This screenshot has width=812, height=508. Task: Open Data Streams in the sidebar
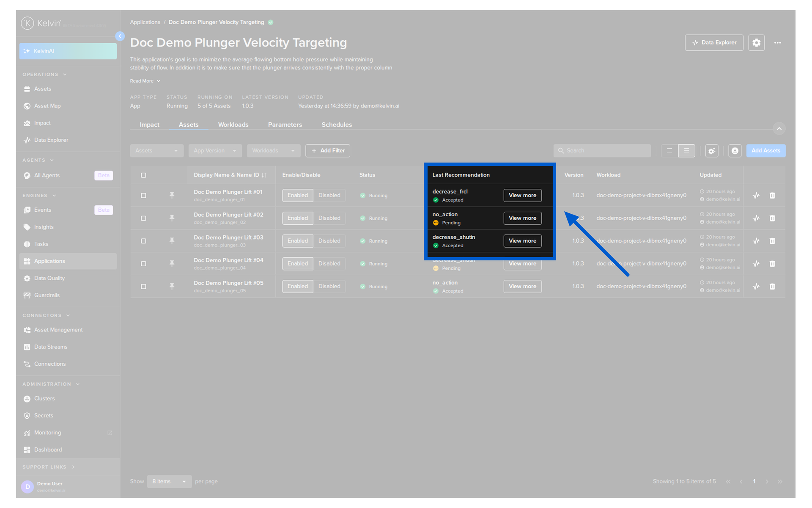tap(68, 347)
